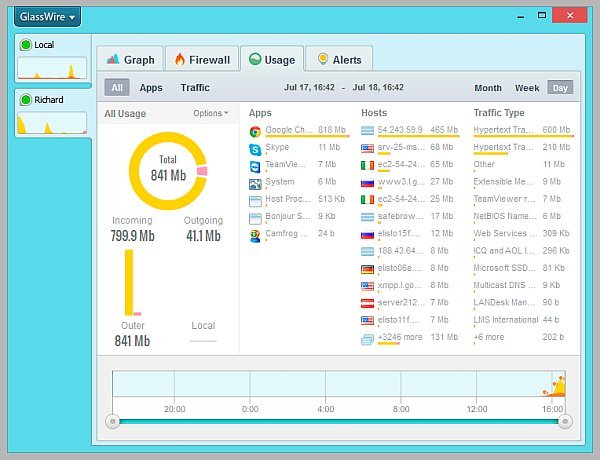600x460 pixels.
Task: Click flag icon beside host 54.243.59.9
Action: 367,130
